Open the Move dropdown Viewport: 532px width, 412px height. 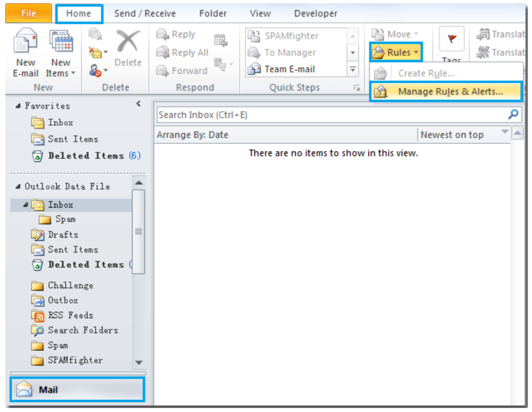click(x=395, y=34)
